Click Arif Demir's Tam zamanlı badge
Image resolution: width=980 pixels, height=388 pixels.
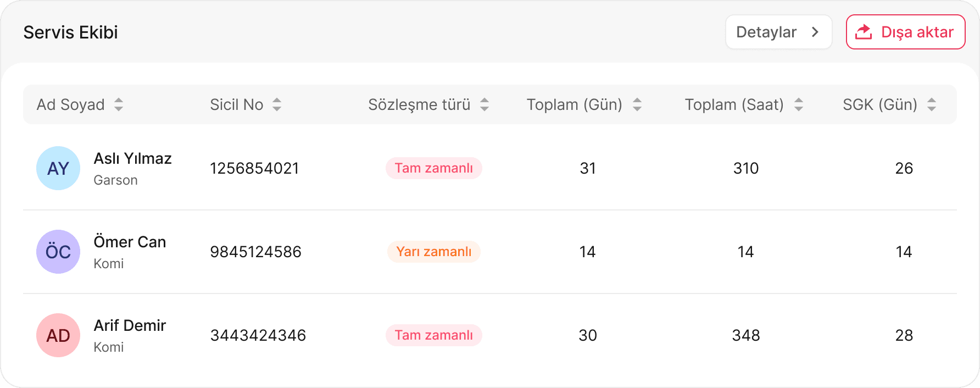[x=434, y=335]
